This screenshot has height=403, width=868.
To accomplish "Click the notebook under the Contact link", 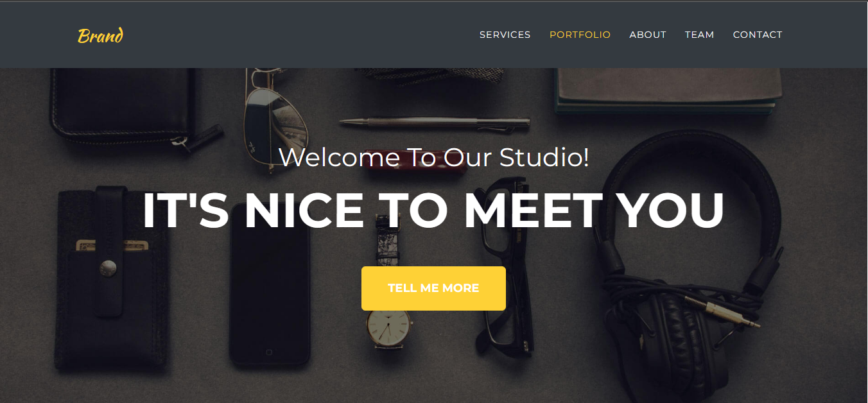I will [x=670, y=90].
